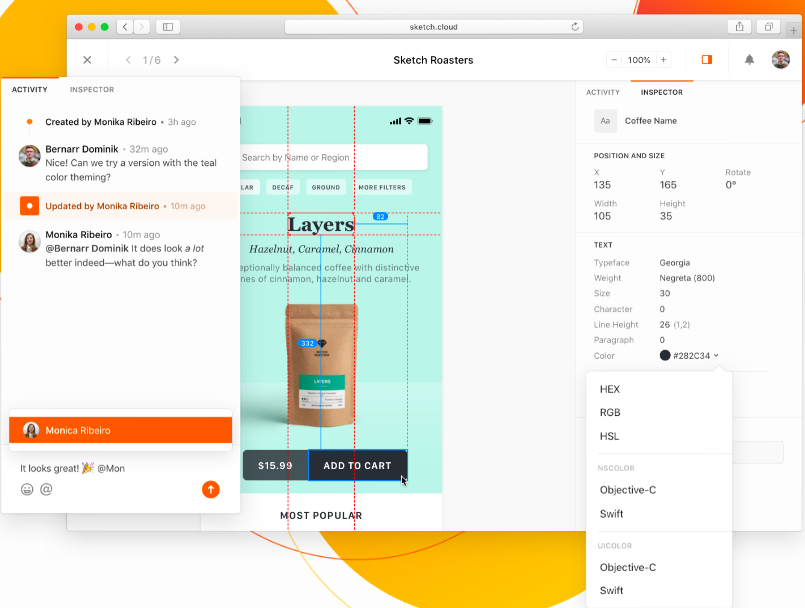Reload the sketch.cloud page

[574, 27]
